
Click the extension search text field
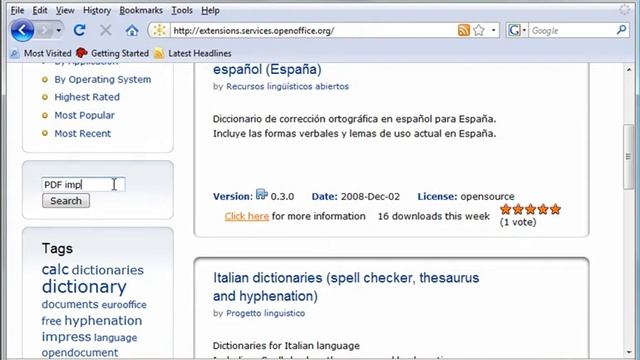(x=83, y=184)
